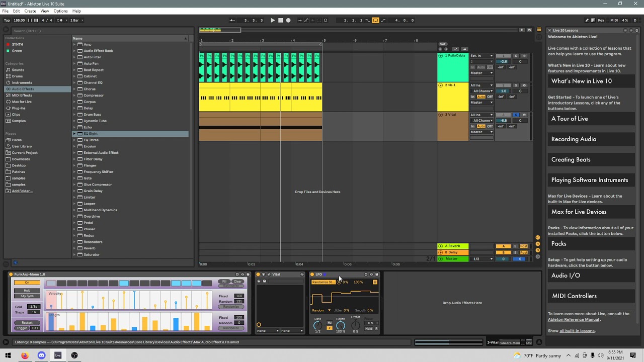Open the Help menu

pos(76,11)
